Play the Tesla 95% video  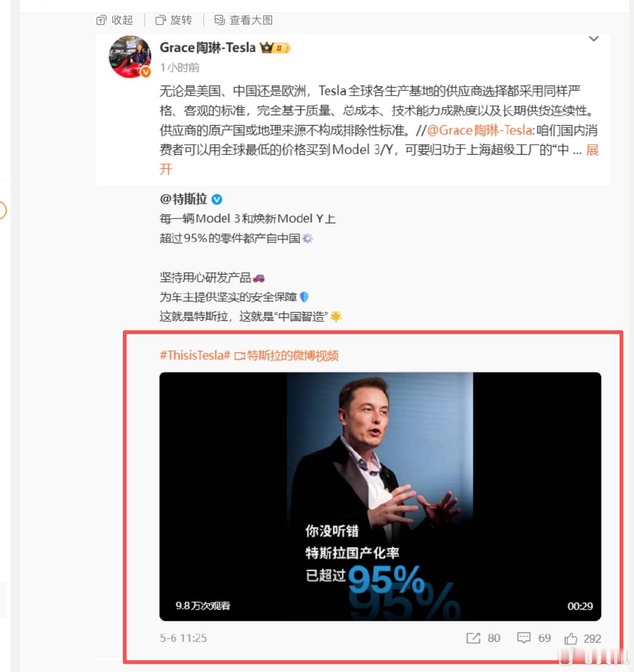380,496
